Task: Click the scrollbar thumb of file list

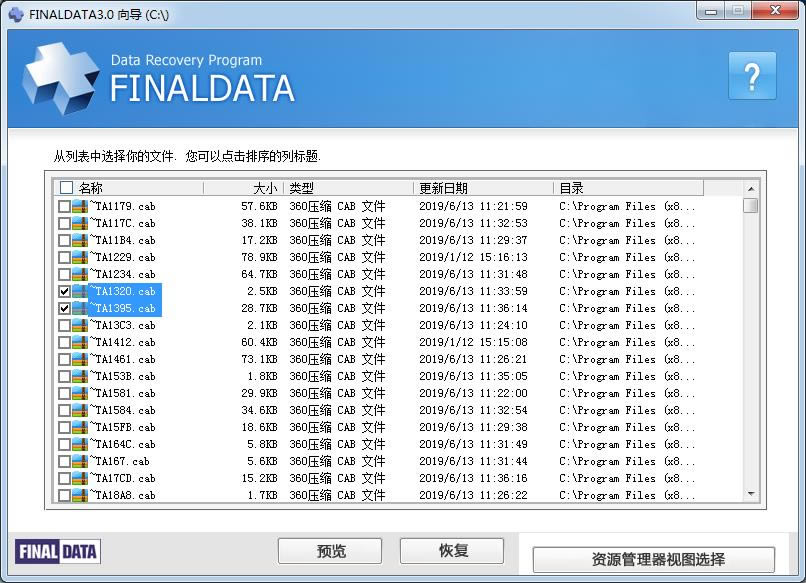Action: pos(751,206)
